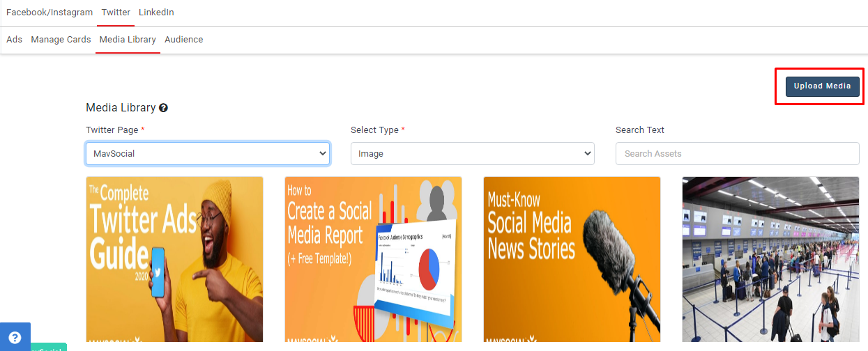Open the blue help widget in bottom-left corner

pyautogui.click(x=15, y=337)
